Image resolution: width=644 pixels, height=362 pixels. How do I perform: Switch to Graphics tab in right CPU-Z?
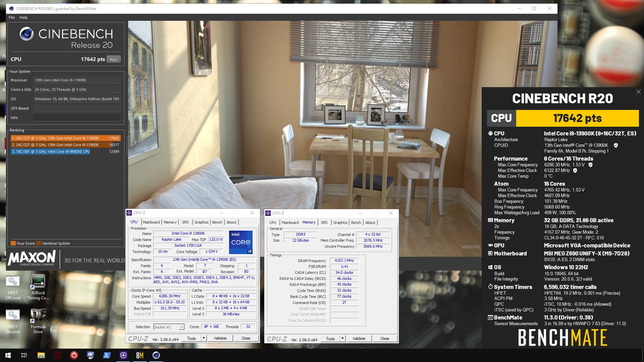(340, 223)
